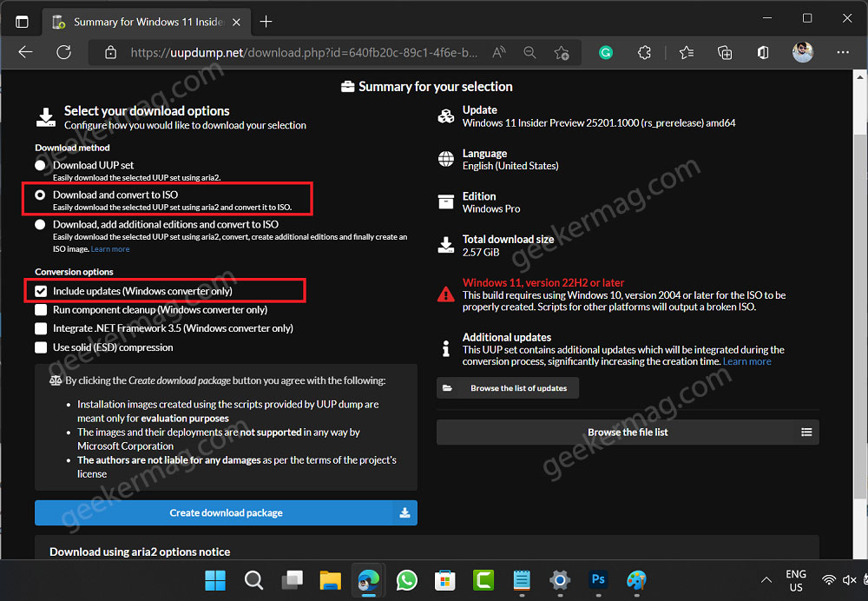Open the Grammarly extension icon

(x=606, y=53)
